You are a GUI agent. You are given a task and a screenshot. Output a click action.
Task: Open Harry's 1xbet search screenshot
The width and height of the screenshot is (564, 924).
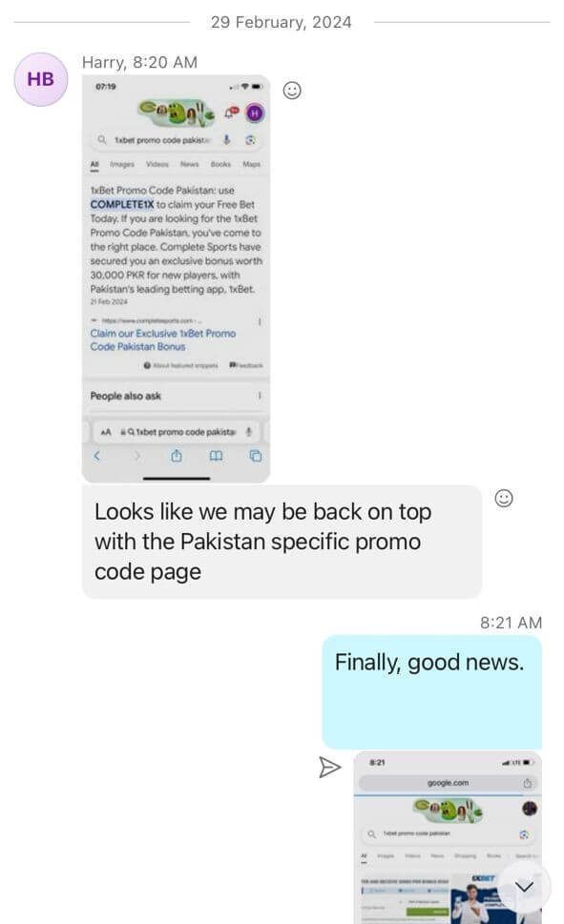coord(176,278)
